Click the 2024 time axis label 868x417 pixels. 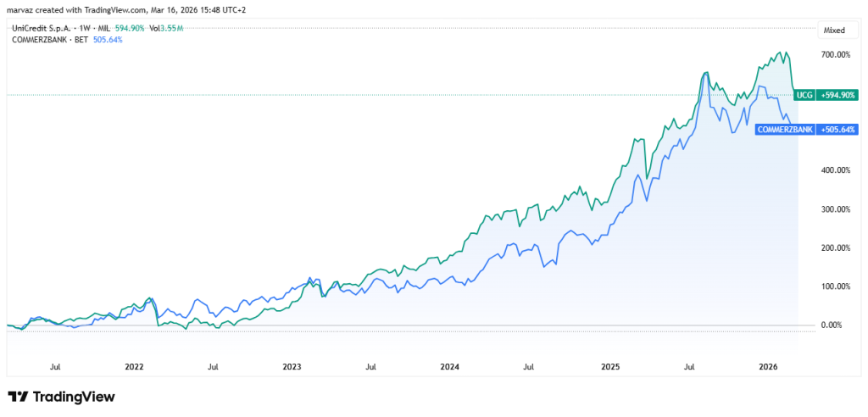(x=450, y=367)
